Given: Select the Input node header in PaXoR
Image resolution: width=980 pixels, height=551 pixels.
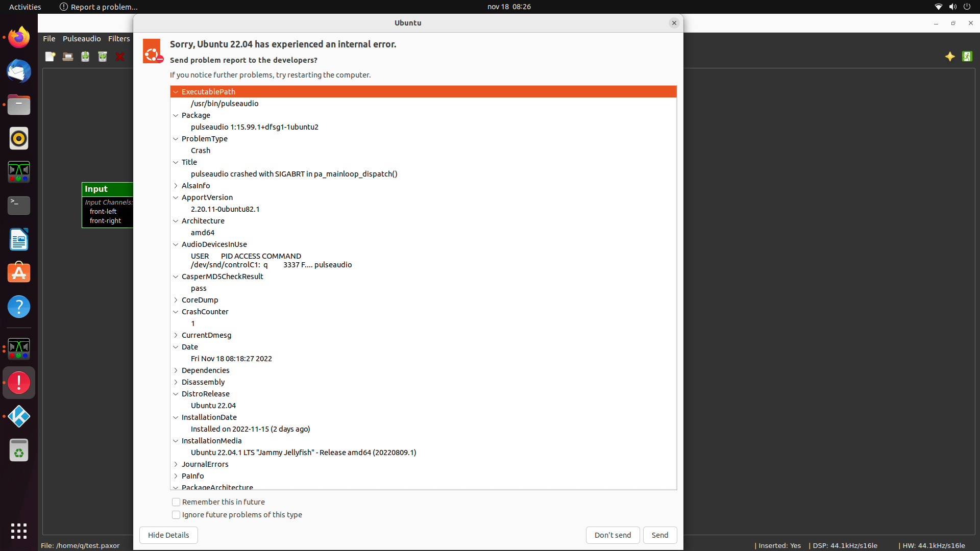Looking at the screenshot, I should pyautogui.click(x=108, y=189).
